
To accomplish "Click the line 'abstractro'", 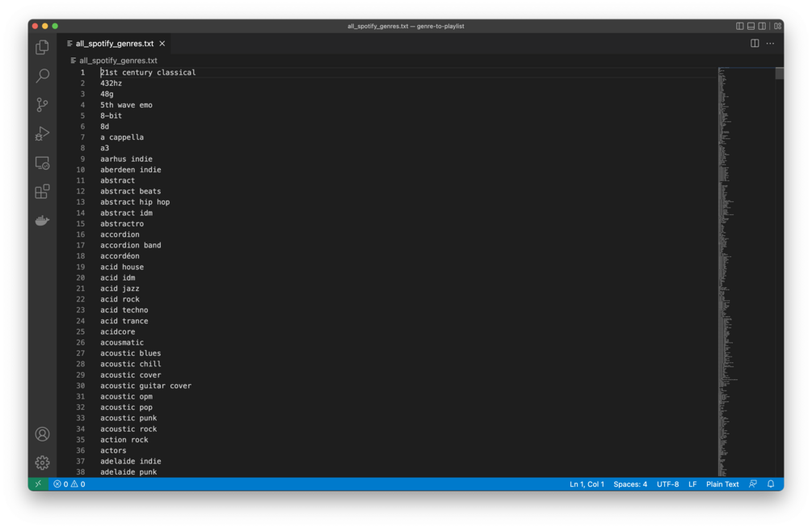I will coord(122,224).
